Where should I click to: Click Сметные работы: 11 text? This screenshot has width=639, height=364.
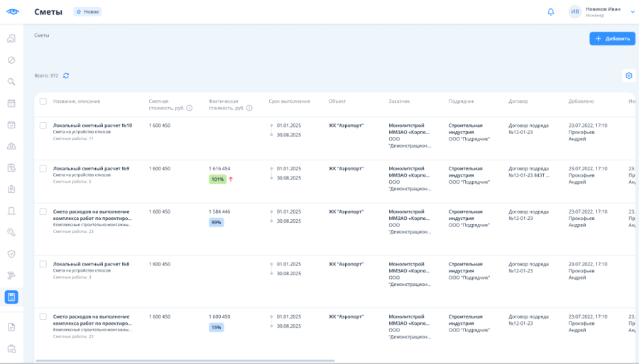pos(73,138)
